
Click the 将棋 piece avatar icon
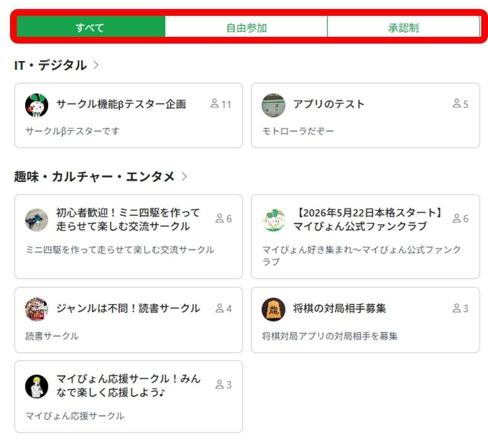click(x=273, y=309)
